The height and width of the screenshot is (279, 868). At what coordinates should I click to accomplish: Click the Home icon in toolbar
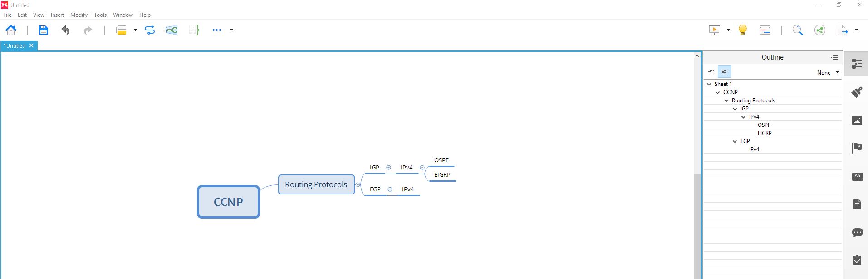tap(11, 30)
